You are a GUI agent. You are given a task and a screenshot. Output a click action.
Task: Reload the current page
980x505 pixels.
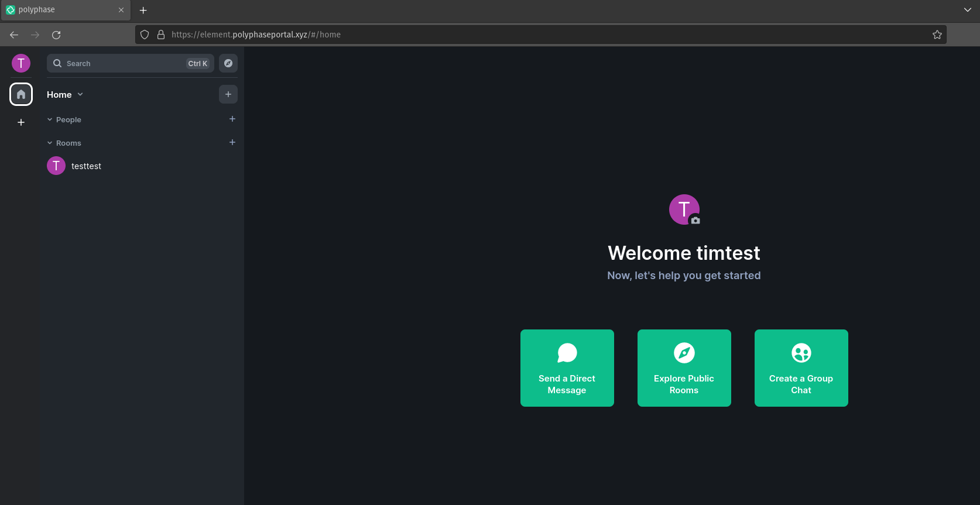coord(56,35)
